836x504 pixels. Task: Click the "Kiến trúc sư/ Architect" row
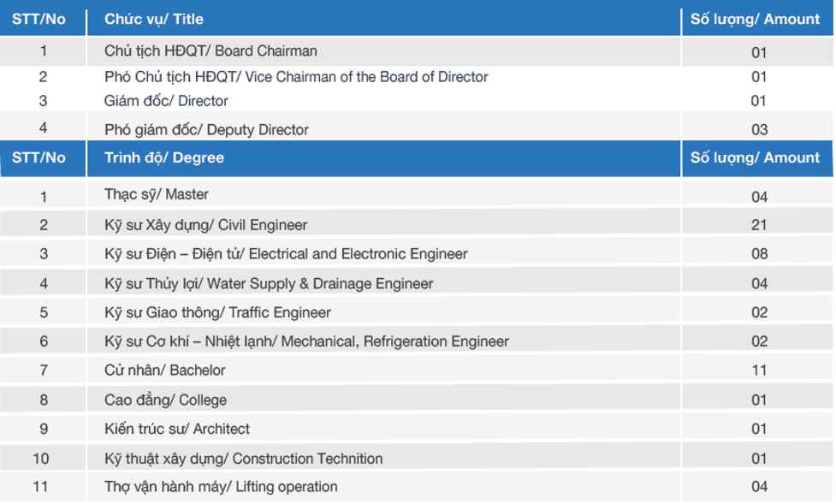click(x=417, y=428)
